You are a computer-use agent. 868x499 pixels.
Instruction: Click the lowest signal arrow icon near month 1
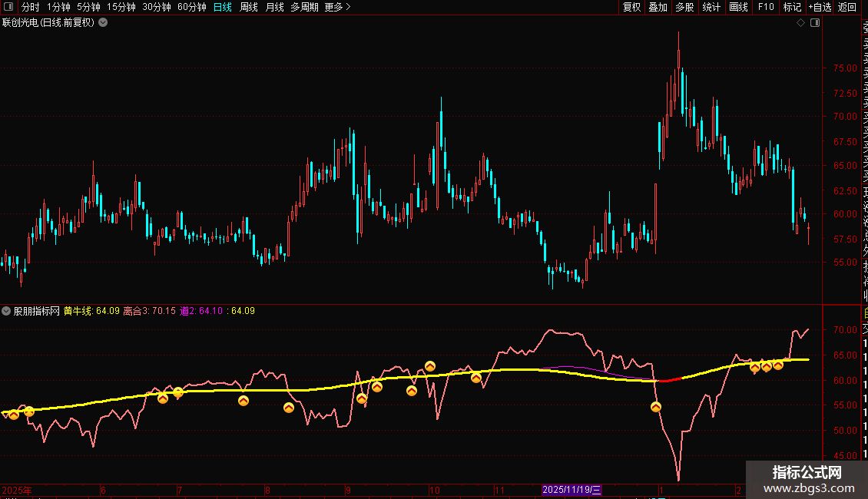click(x=655, y=407)
